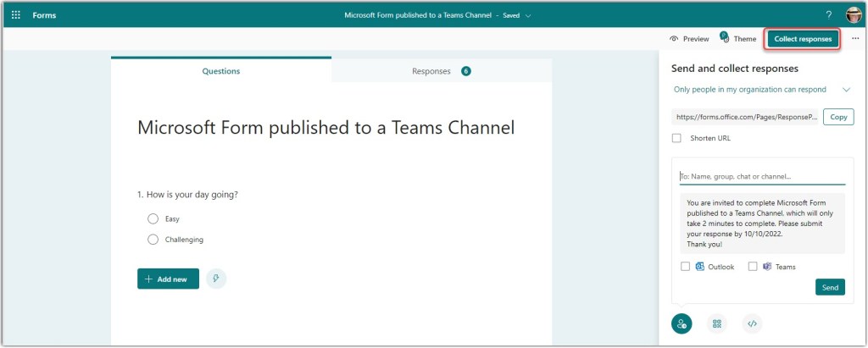The width and height of the screenshot is (868, 348).
Task: Open more options ellipsis menu
Action: [855, 38]
